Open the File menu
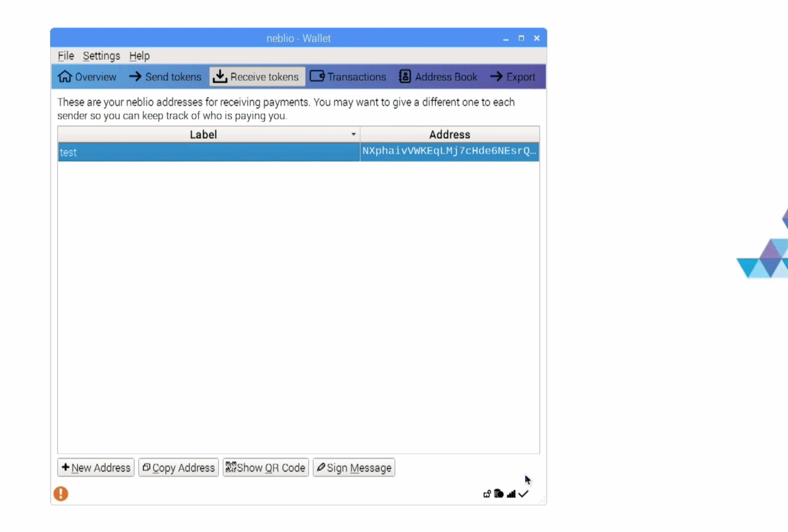The image size is (788, 532). pos(66,56)
